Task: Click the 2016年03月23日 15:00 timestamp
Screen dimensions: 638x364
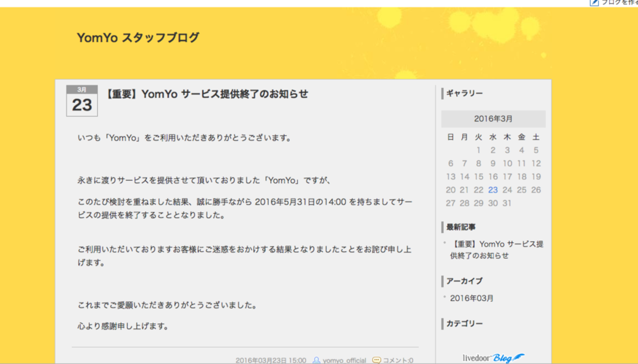Action: 271,360
